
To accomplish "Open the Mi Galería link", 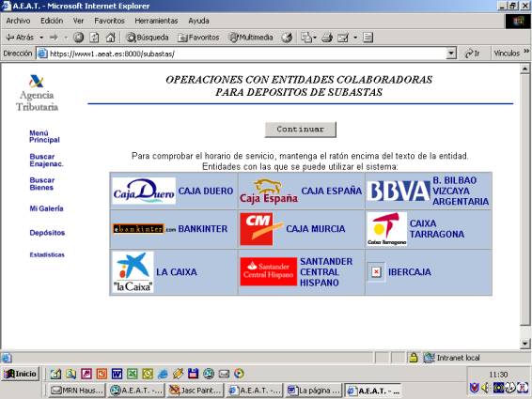I will 46,208.
